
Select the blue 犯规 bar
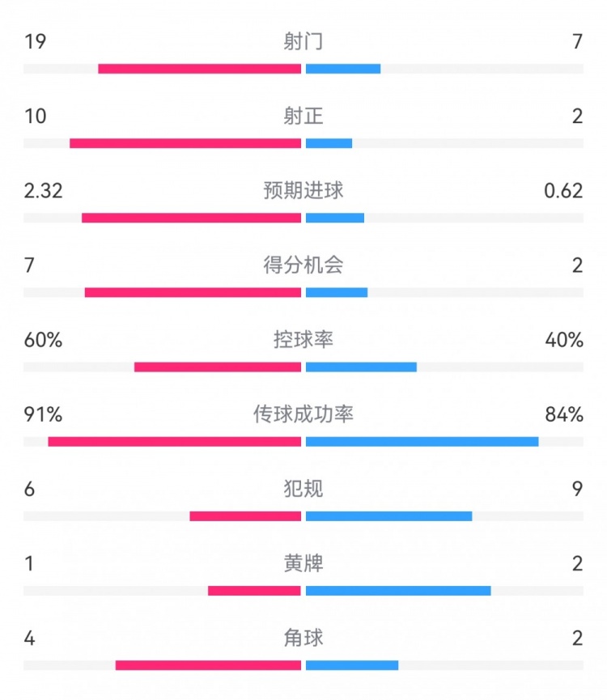(x=388, y=516)
